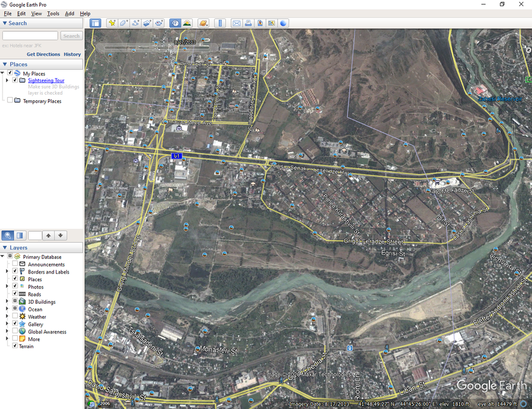Open the Help menu

[85, 14]
